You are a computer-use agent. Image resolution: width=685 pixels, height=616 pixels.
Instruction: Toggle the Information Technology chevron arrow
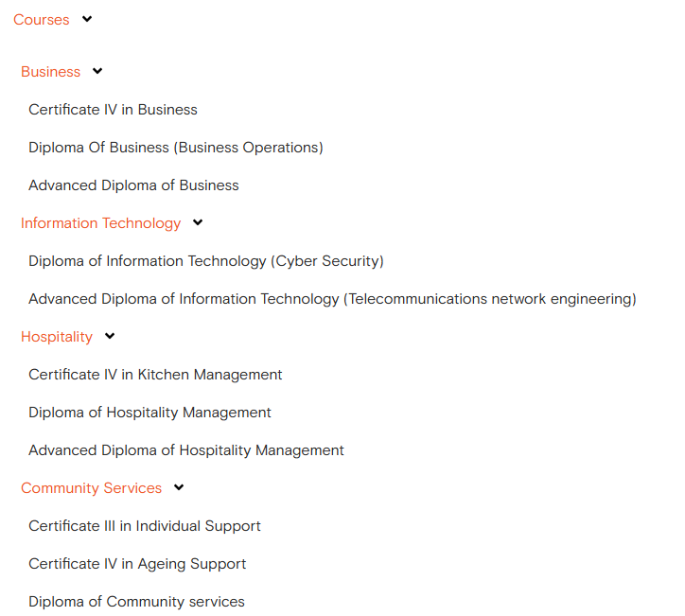tap(198, 222)
